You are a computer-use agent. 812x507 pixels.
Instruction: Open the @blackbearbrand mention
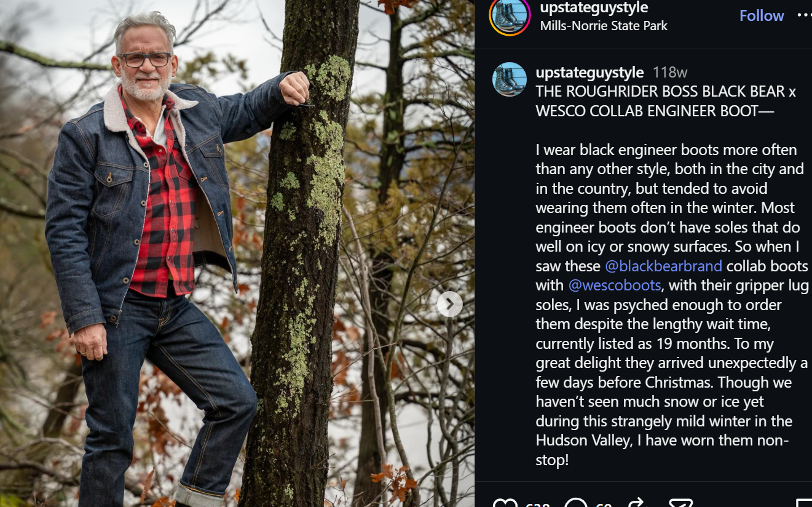coord(663,266)
